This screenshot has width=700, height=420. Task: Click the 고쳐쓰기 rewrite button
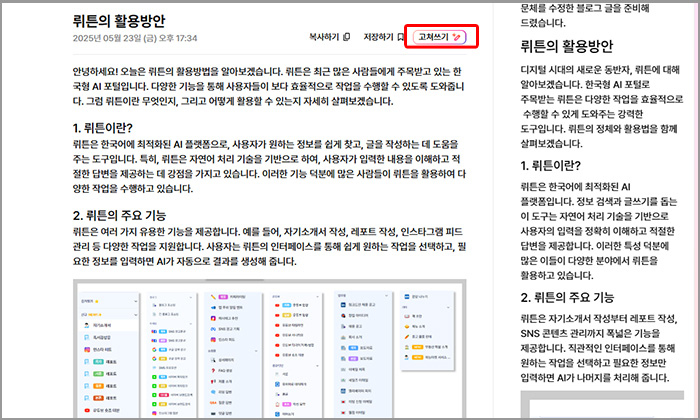pyautogui.click(x=440, y=37)
